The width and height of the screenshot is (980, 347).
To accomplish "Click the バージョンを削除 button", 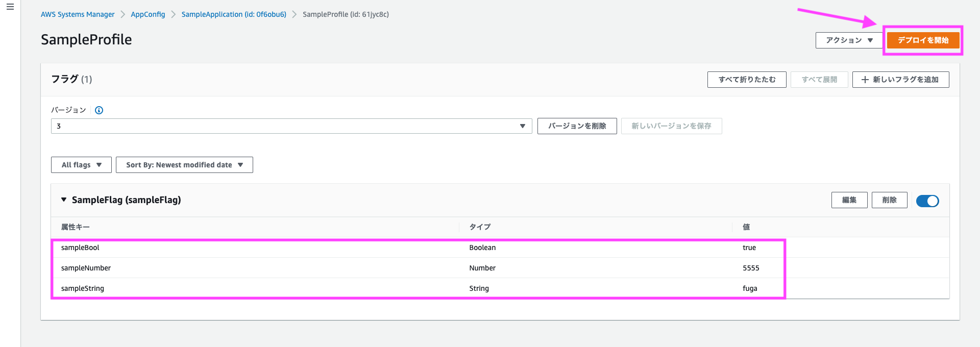I will pos(577,126).
